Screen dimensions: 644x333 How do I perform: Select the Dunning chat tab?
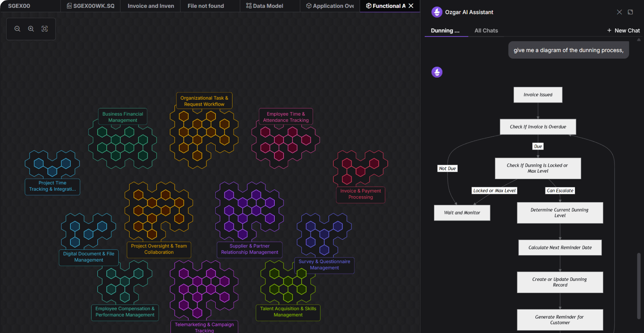coord(445,31)
